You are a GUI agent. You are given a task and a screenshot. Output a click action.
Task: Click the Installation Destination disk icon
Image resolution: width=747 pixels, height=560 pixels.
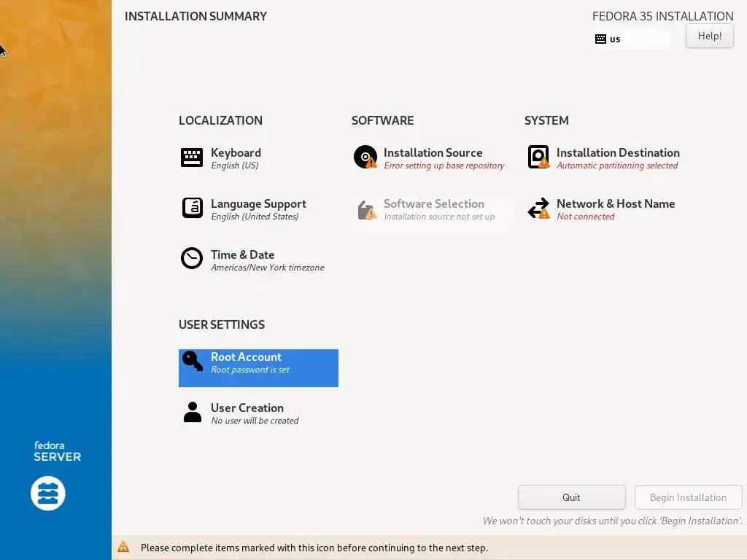tap(538, 157)
